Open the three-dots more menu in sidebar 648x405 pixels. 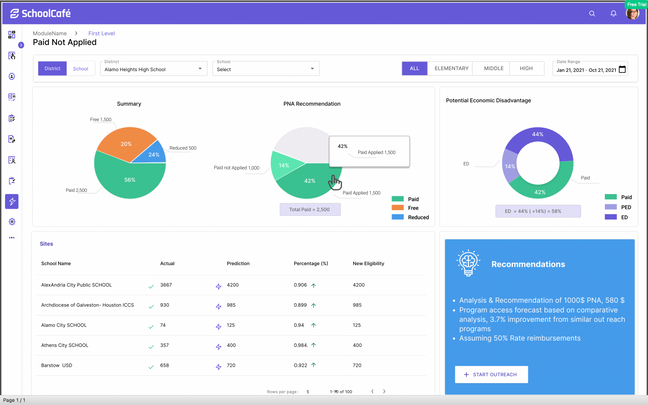pyautogui.click(x=12, y=238)
